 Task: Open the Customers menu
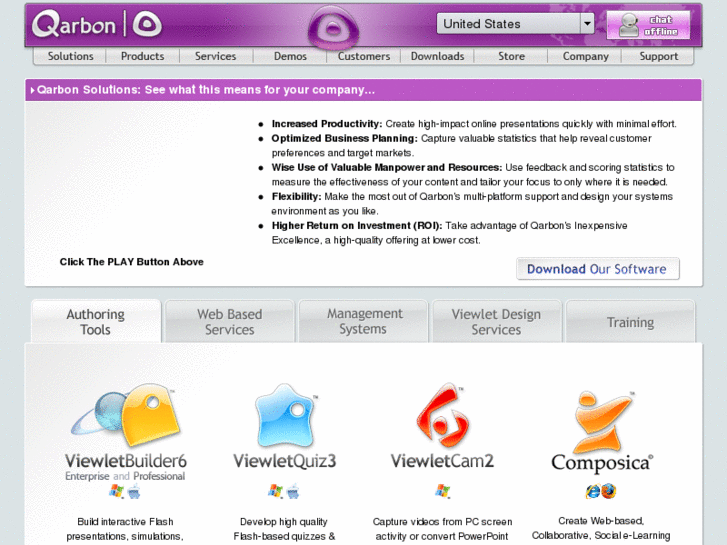[364, 56]
